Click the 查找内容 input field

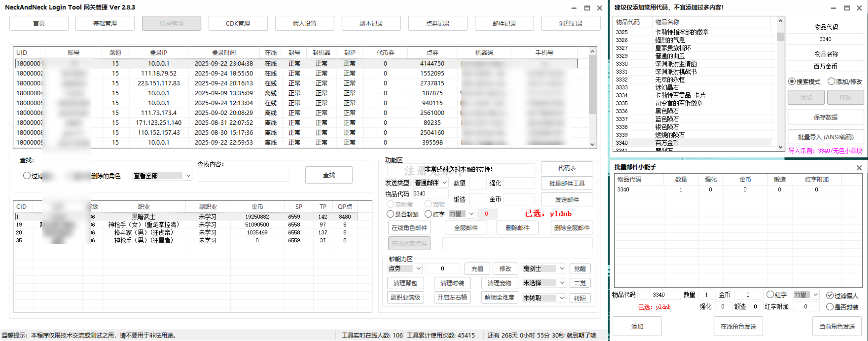point(243,176)
